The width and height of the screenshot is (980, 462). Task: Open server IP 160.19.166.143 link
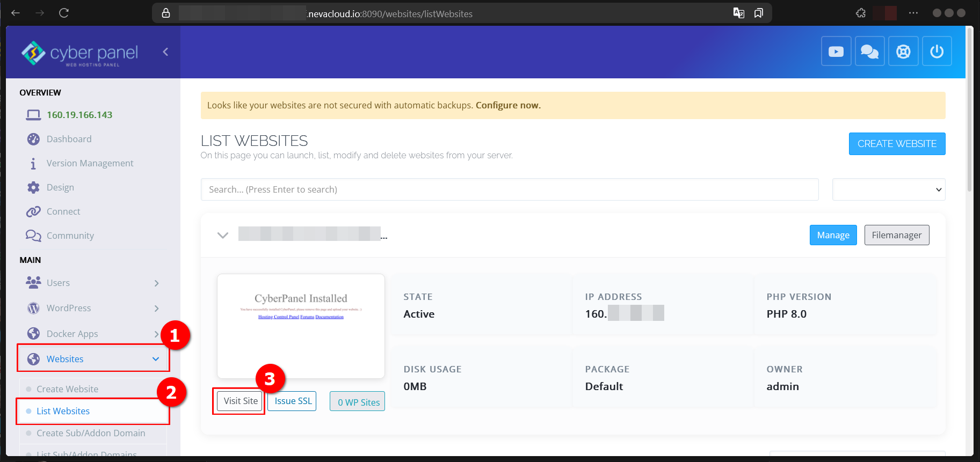[x=79, y=115]
